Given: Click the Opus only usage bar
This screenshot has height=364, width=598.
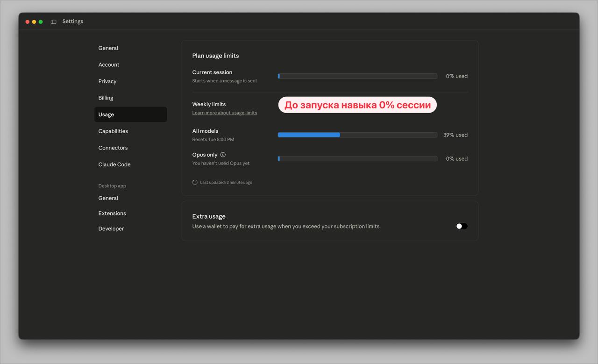Looking at the screenshot, I should [357, 159].
